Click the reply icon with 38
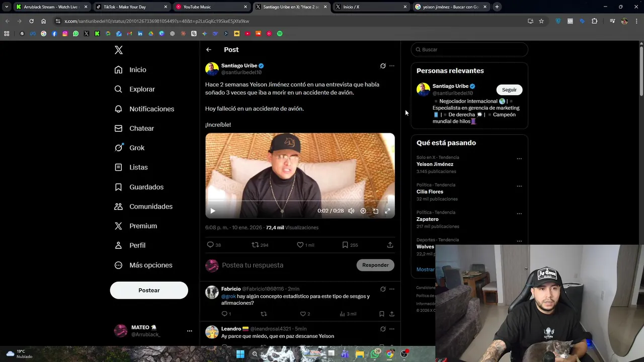 (214, 245)
